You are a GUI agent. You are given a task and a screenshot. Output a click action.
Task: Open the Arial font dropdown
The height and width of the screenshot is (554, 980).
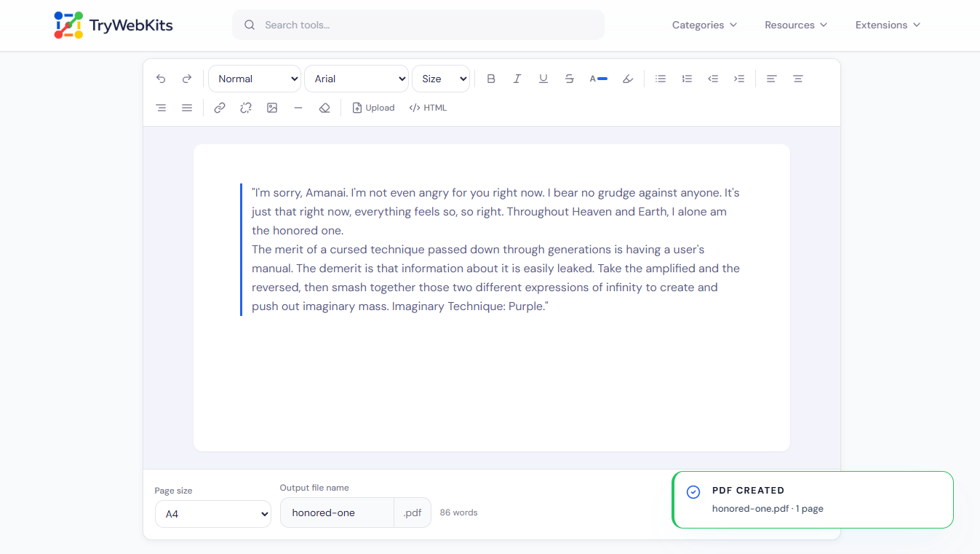click(x=356, y=79)
